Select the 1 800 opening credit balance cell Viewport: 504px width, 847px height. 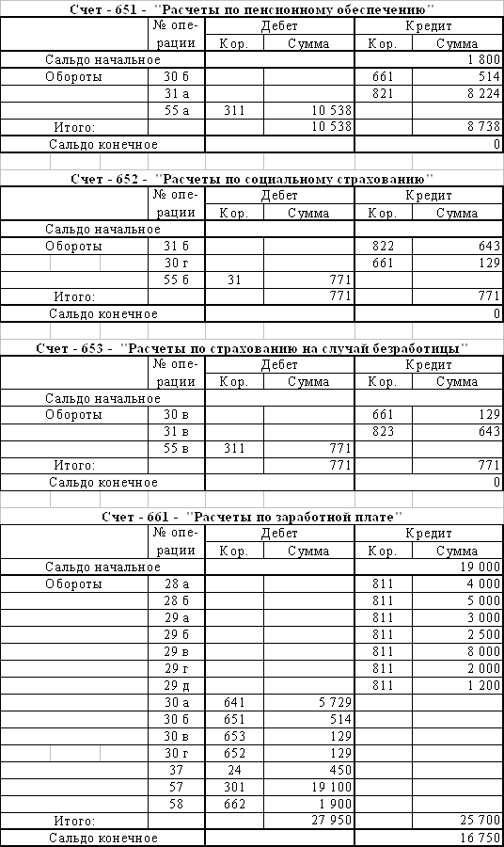pyautogui.click(x=429, y=60)
